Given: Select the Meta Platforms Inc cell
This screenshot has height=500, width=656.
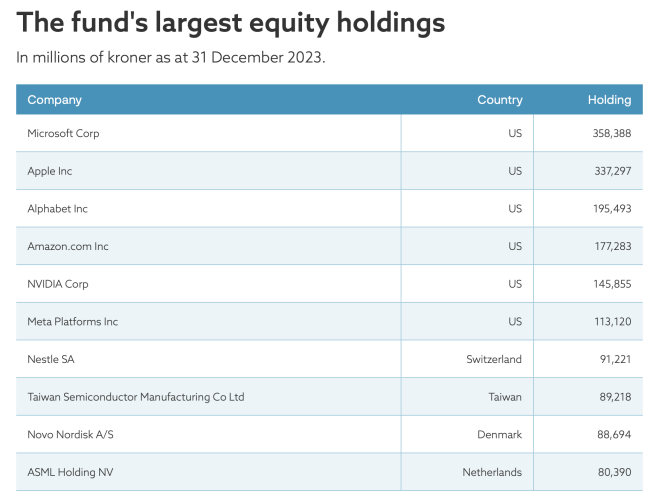Looking at the screenshot, I should tap(73, 322).
